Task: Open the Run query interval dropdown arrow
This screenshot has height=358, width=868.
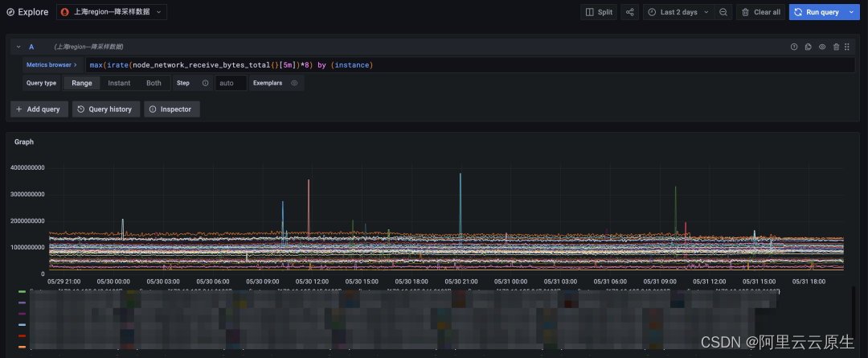Action: [851, 12]
